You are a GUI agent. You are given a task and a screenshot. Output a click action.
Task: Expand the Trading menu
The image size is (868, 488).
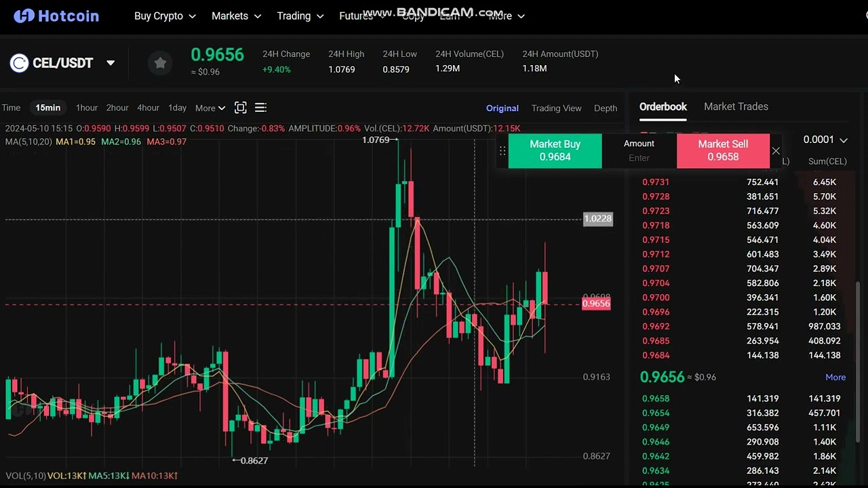tap(300, 16)
